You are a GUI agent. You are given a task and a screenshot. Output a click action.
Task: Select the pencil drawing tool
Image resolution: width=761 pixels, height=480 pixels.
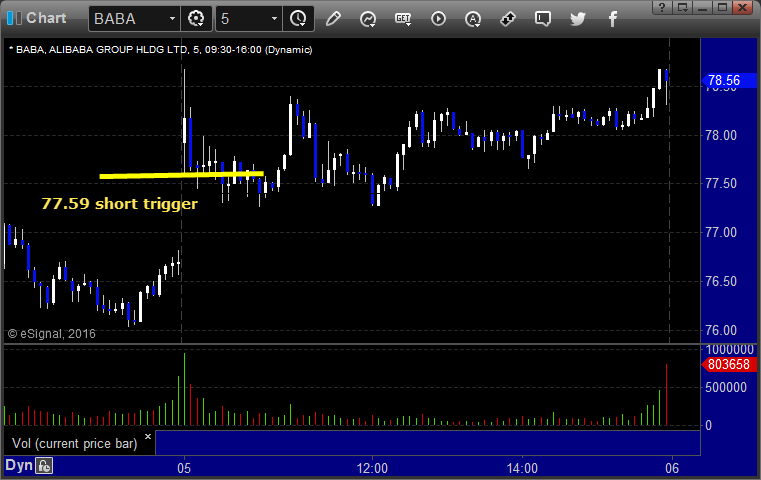click(333, 18)
